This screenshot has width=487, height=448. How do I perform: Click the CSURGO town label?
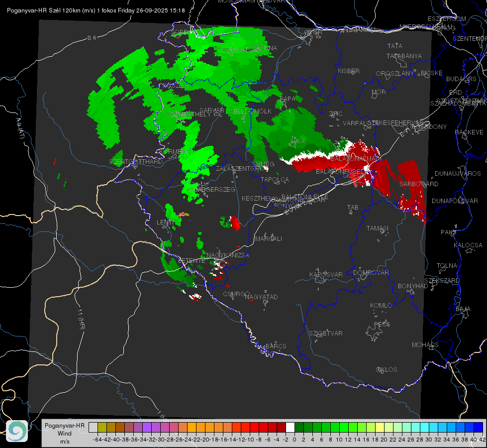pos(236,294)
